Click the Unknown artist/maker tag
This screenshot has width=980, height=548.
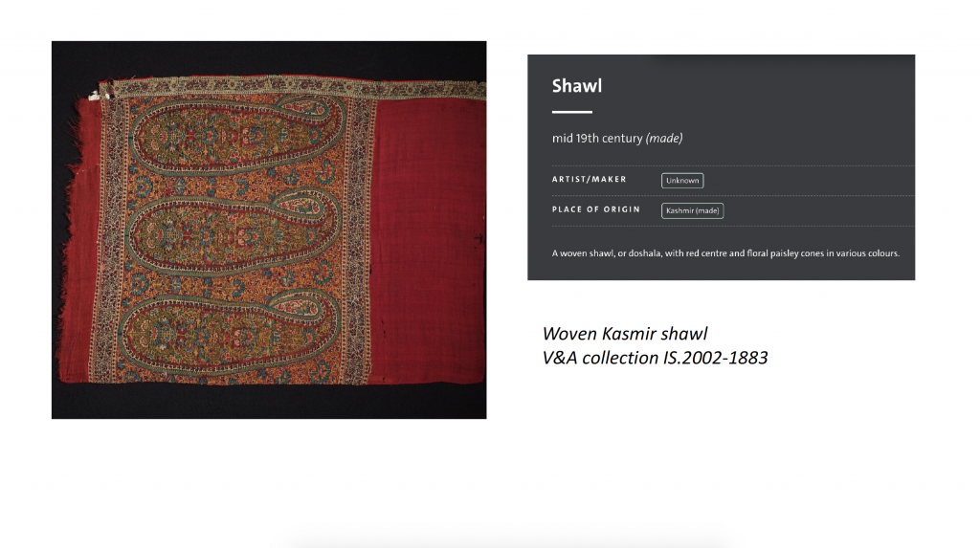pos(681,181)
